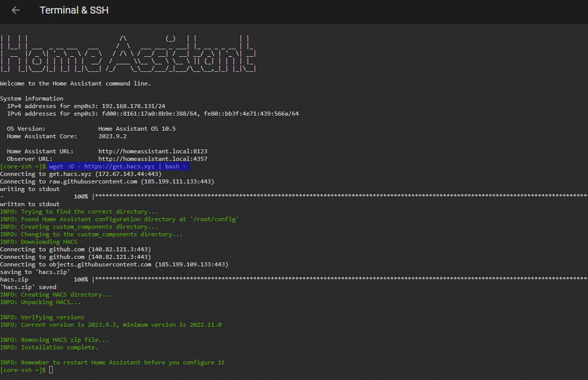
Task: Click the terminal cursor at the bottom prompt
Action: pyautogui.click(x=51, y=370)
